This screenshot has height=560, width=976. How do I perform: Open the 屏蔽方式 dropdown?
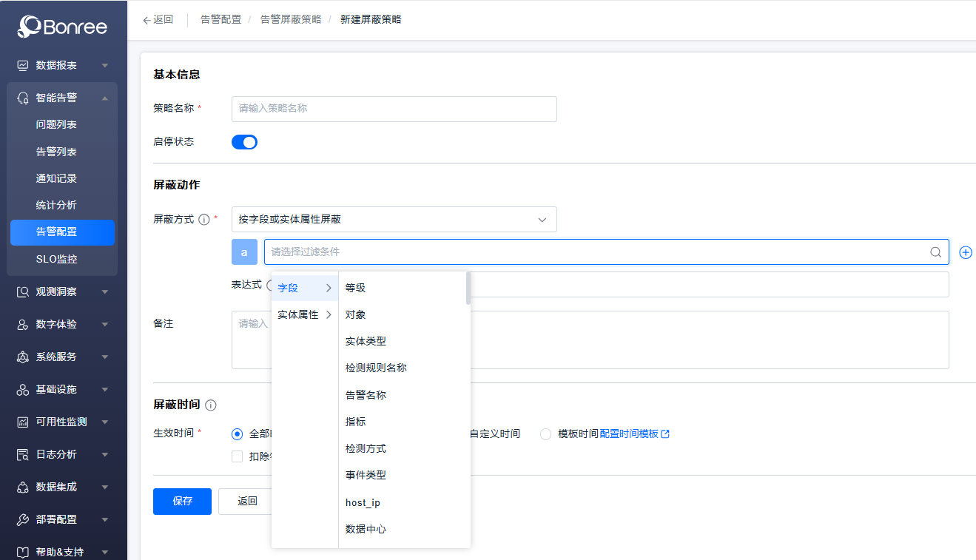pyautogui.click(x=394, y=219)
